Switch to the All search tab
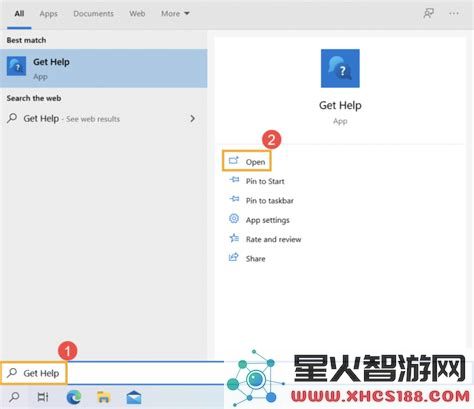474x409 pixels. point(19,14)
